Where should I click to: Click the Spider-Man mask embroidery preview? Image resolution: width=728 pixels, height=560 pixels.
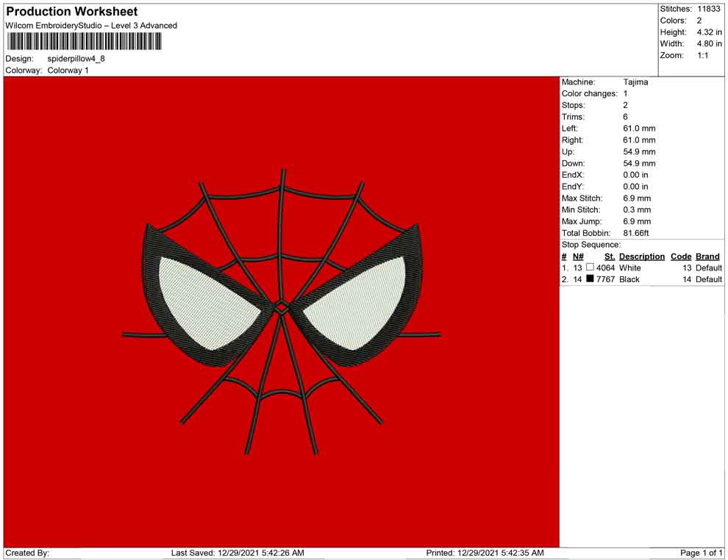click(x=282, y=312)
